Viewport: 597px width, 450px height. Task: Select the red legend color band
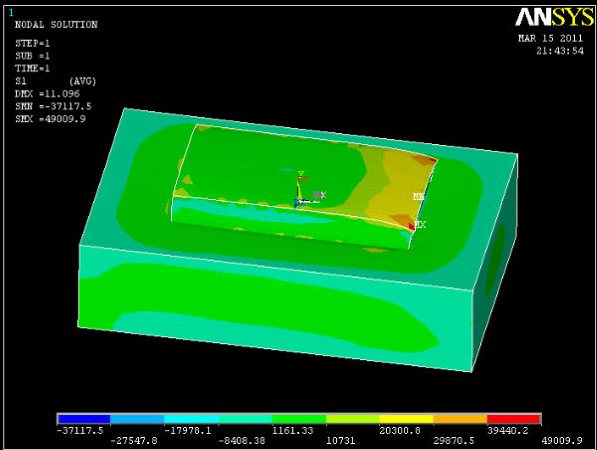pos(514,419)
